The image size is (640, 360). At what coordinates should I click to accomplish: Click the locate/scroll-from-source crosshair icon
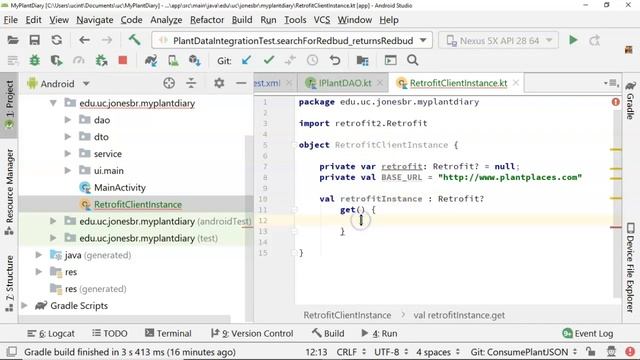click(169, 83)
